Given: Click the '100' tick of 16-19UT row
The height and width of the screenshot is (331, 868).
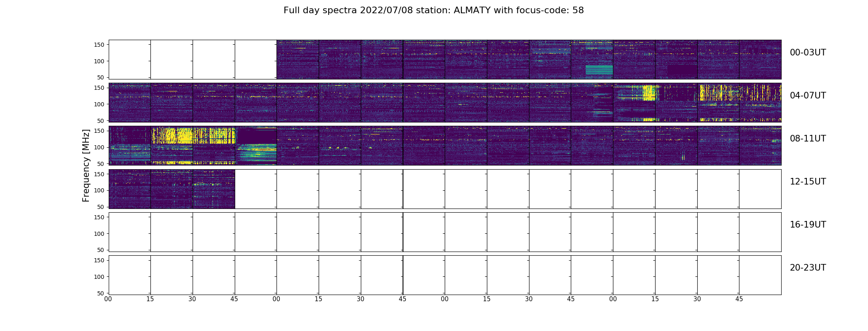Looking at the screenshot, I should tap(99, 234).
